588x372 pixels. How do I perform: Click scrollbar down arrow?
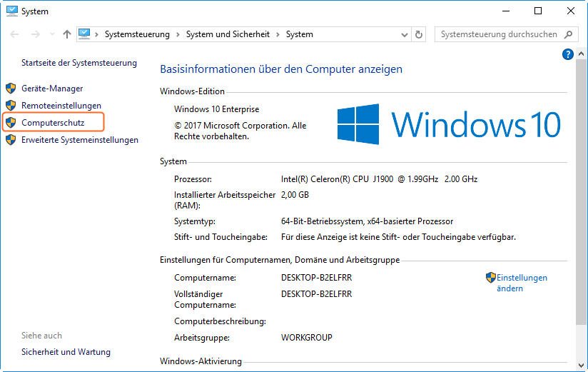[581, 365]
